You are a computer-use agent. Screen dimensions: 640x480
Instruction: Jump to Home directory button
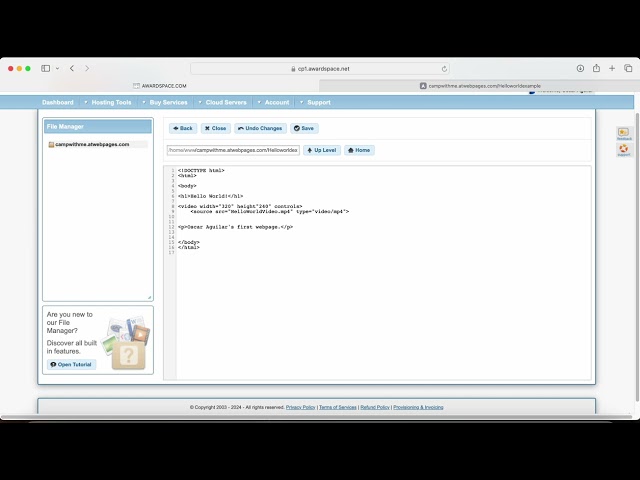coord(359,150)
